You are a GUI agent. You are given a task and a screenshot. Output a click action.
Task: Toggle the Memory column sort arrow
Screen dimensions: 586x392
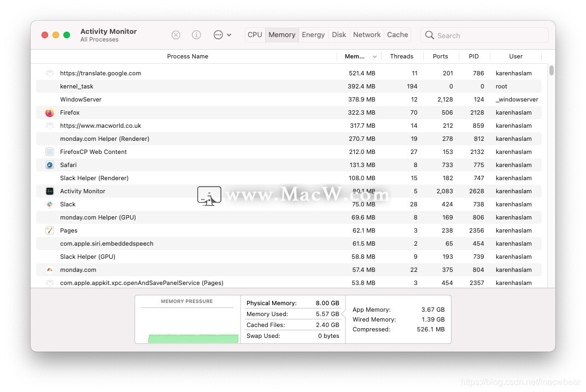coord(374,57)
